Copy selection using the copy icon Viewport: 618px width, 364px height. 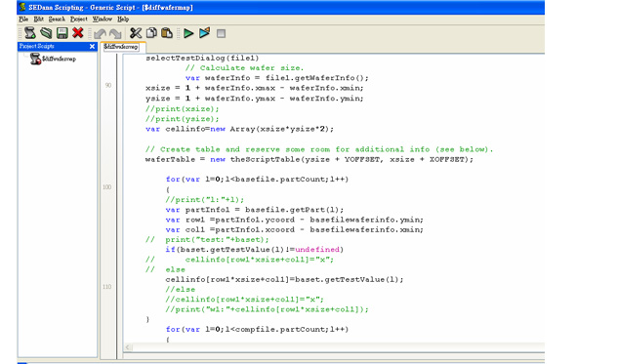click(151, 33)
